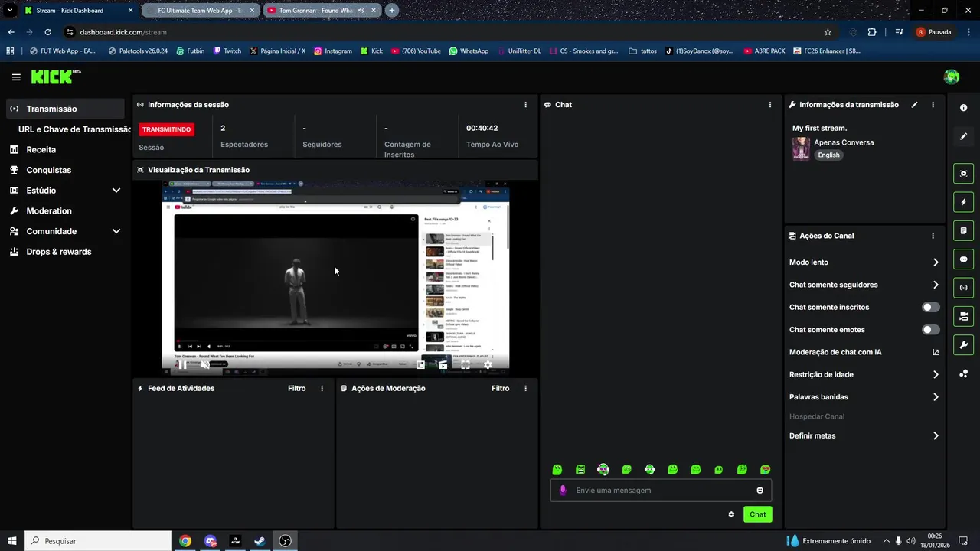Open Informações da sessão three-dot menu
Viewport: 980px width, 551px height.
click(525, 105)
